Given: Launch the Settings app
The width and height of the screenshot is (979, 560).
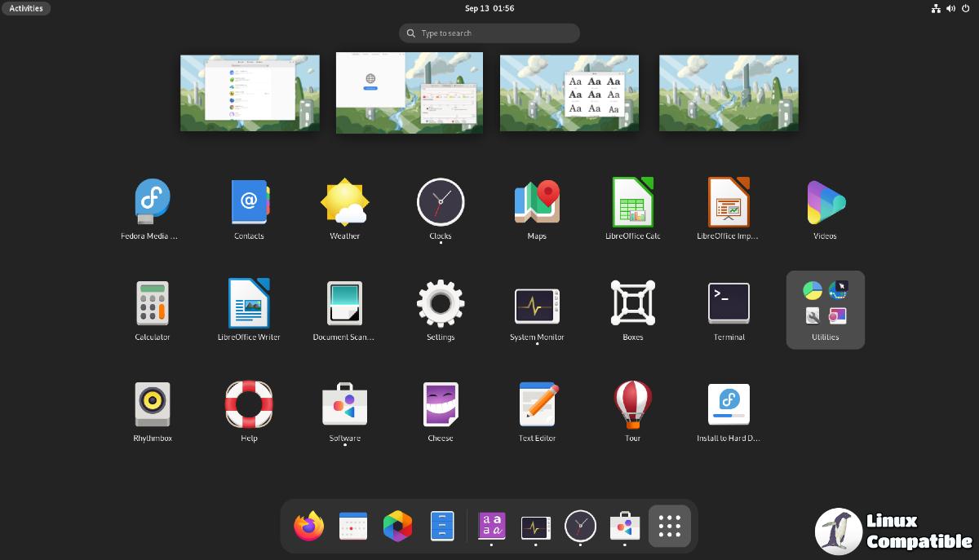Looking at the screenshot, I should (x=441, y=302).
